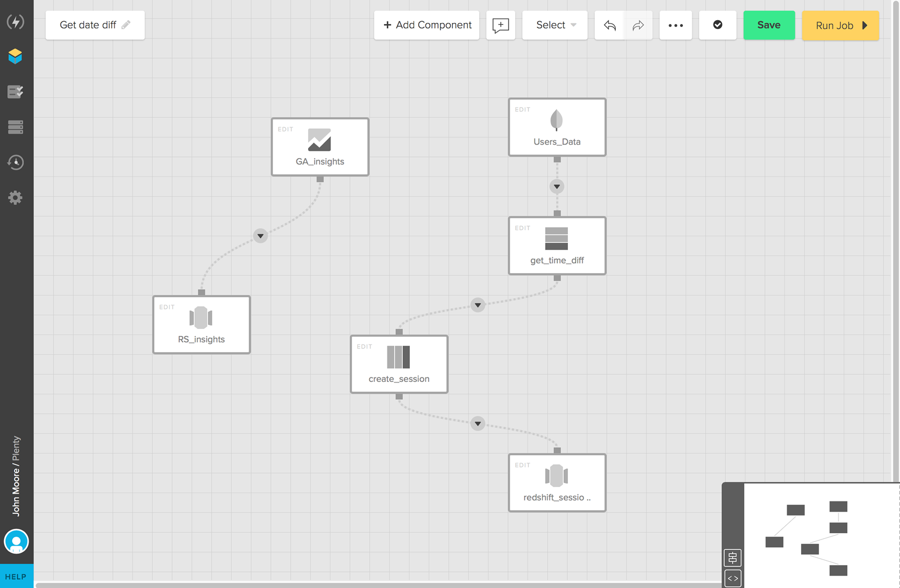Viewport: 900px width, 588px height.
Task: Click the validate package checkmark button
Action: pyautogui.click(x=717, y=25)
